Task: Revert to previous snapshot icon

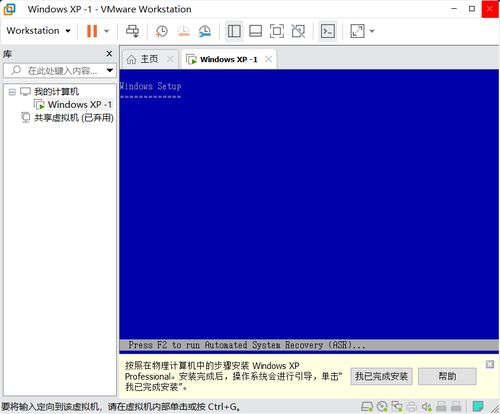Action: pyautogui.click(x=183, y=31)
